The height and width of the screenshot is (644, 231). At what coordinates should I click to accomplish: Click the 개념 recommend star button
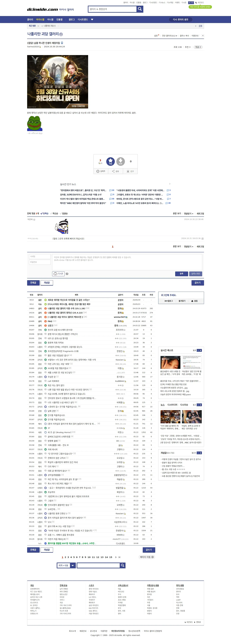(x=111, y=162)
